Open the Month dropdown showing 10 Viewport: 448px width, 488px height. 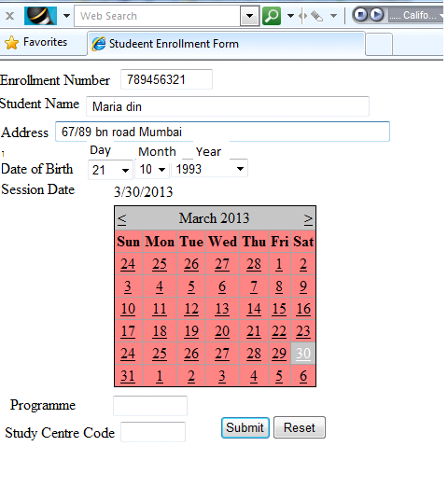[x=152, y=169]
